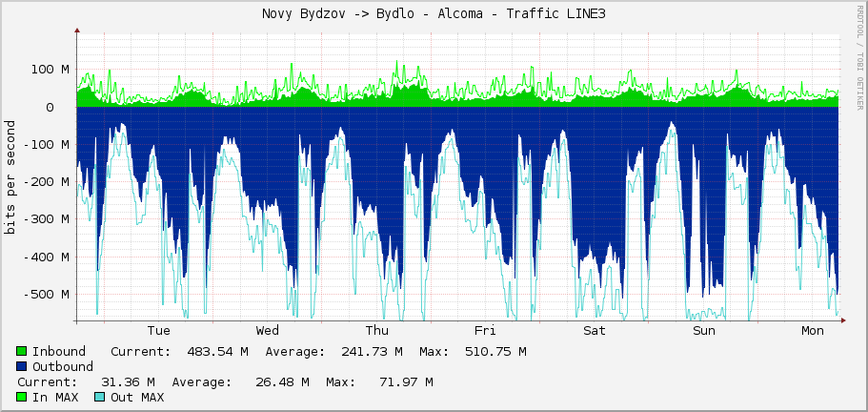Select the graph title 'Novy Bydzov -> Bydlo - Alcoma - Traffic LINE3'

click(x=434, y=14)
